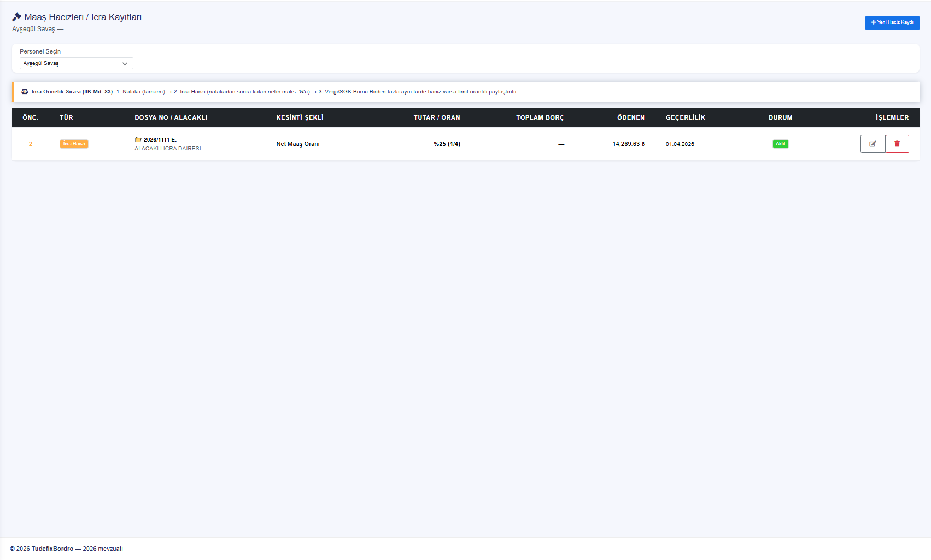Click the scales icon in the İcra Öncelik notice
Viewport: 931px width, 560px height.
click(25, 92)
